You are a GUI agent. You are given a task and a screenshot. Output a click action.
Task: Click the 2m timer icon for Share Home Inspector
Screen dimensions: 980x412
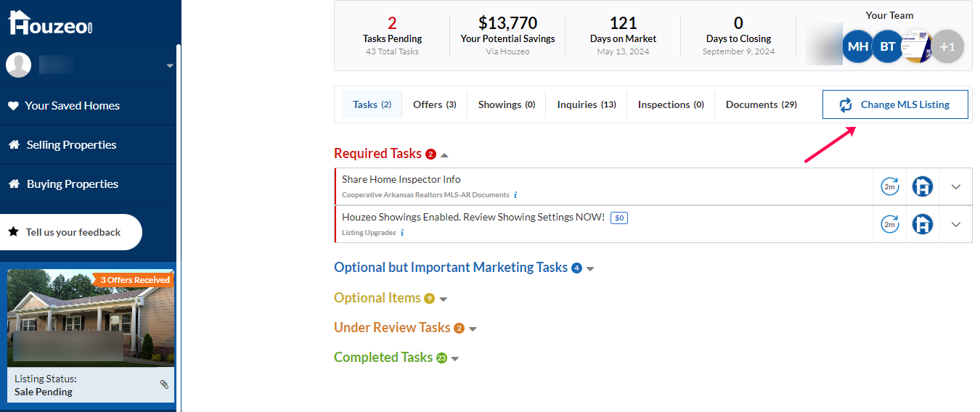889,186
